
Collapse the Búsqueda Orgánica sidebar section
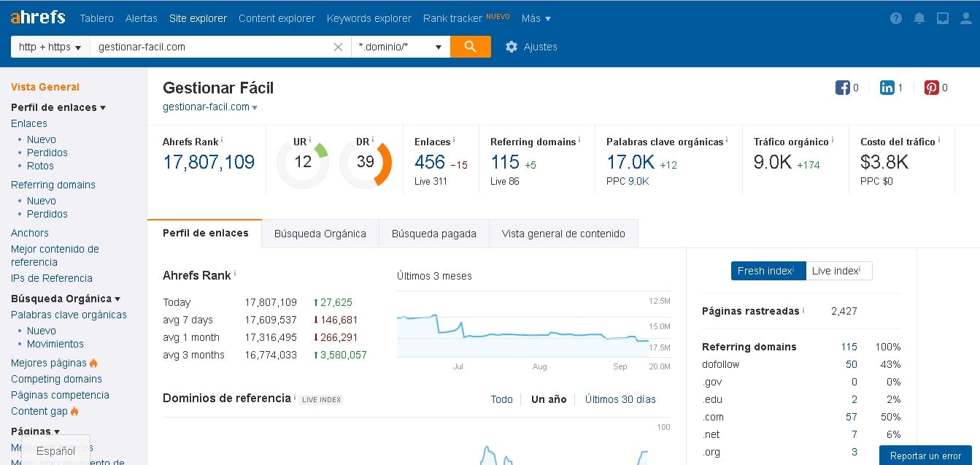pyautogui.click(x=66, y=299)
